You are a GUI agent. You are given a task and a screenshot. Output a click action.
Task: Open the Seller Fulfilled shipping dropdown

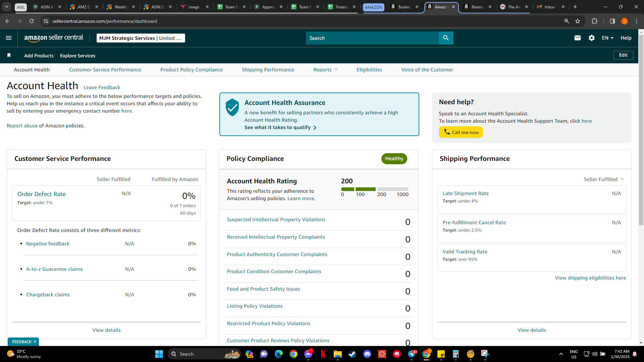click(604, 179)
